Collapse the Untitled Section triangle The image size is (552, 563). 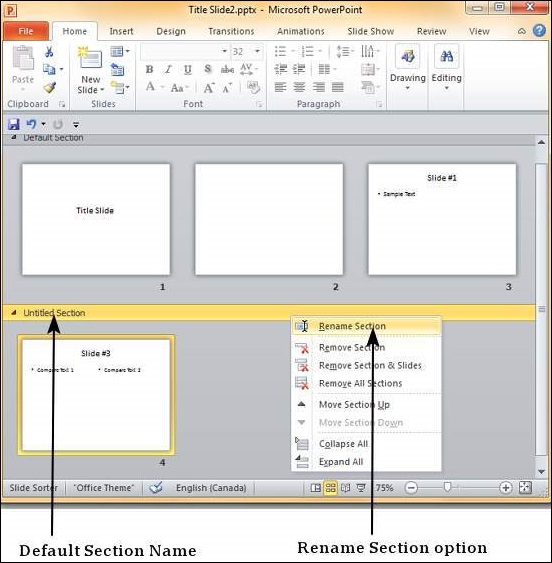click(14, 313)
